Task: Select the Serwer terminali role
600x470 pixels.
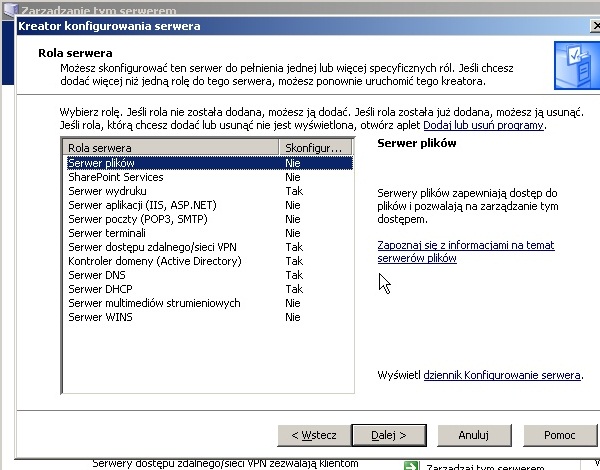Action: point(209,233)
